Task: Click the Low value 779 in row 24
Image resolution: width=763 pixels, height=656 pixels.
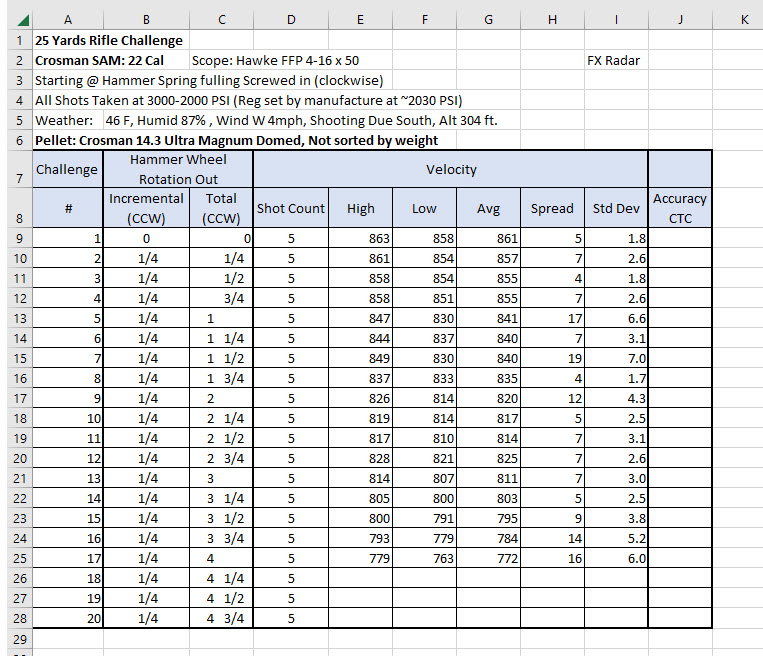Action: tap(424, 538)
